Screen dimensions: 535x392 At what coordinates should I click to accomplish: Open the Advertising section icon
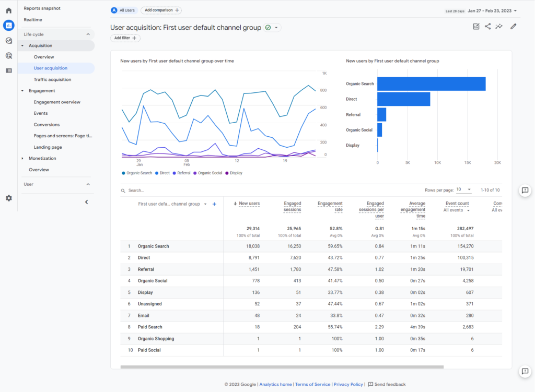tap(9, 56)
